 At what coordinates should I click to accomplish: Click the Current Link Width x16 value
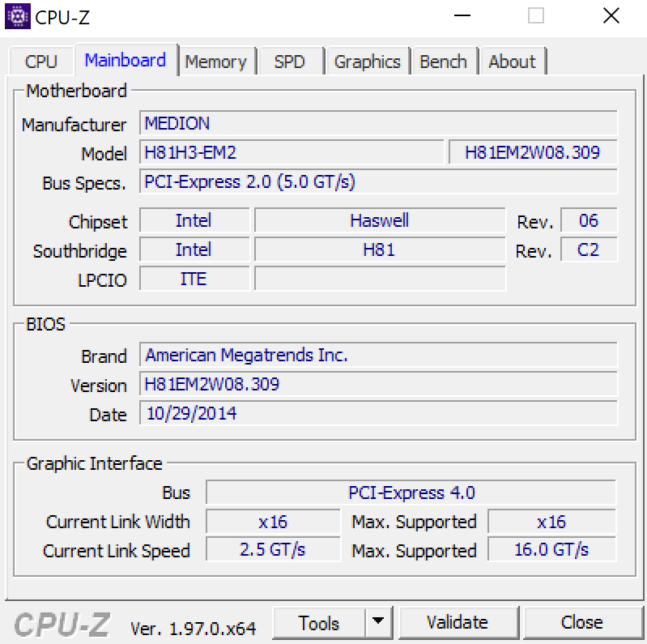pos(273,522)
